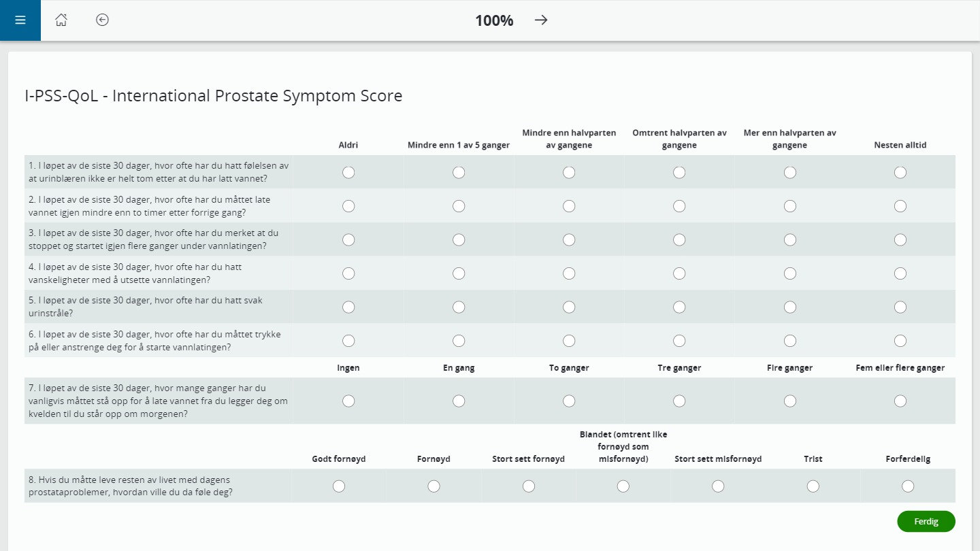Select "Tre ganger" for question 7
This screenshot has width=980, height=551.
pos(679,401)
